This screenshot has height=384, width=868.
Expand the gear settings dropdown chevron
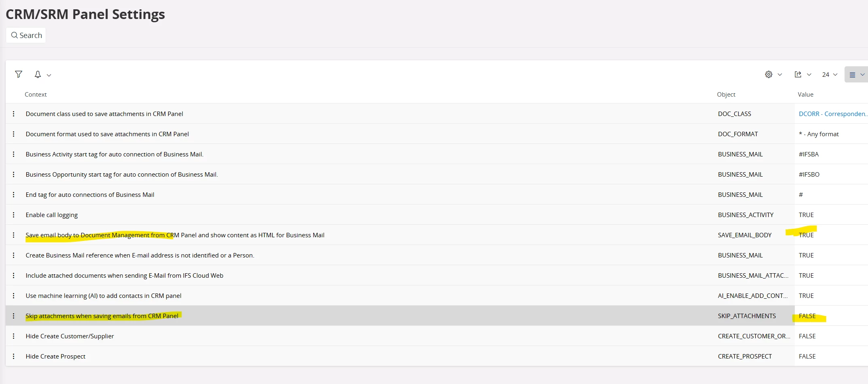click(780, 74)
